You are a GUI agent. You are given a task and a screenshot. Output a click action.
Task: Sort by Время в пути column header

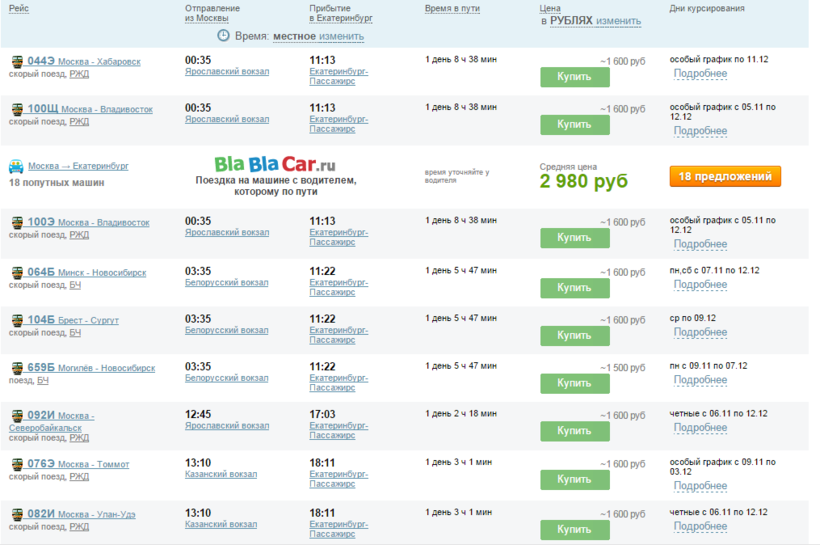(x=452, y=8)
